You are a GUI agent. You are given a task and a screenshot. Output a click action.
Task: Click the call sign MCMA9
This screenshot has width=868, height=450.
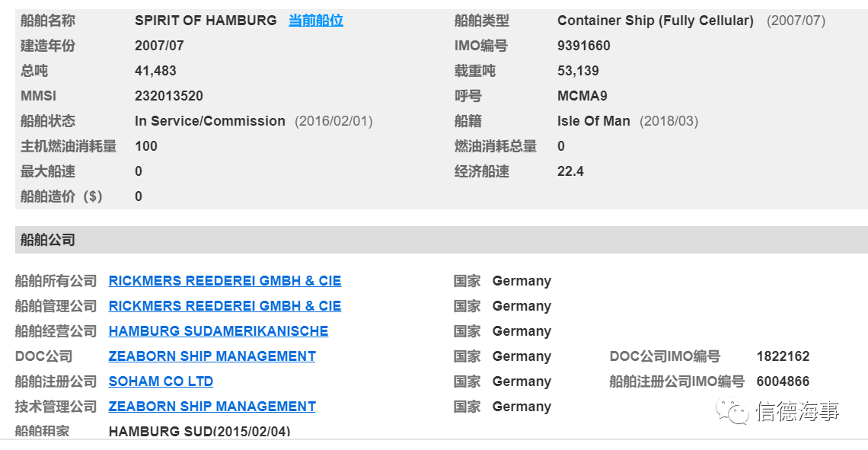point(582,96)
